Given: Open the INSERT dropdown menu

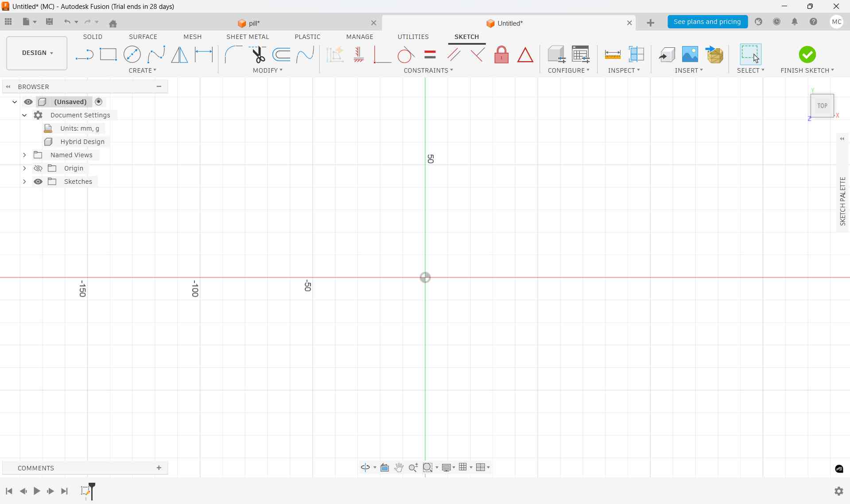Looking at the screenshot, I should 689,70.
